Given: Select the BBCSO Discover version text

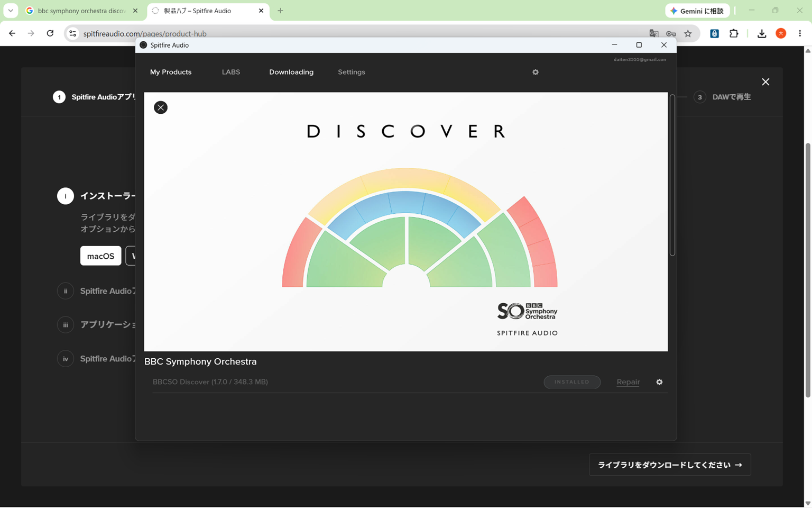Looking at the screenshot, I should (x=210, y=382).
